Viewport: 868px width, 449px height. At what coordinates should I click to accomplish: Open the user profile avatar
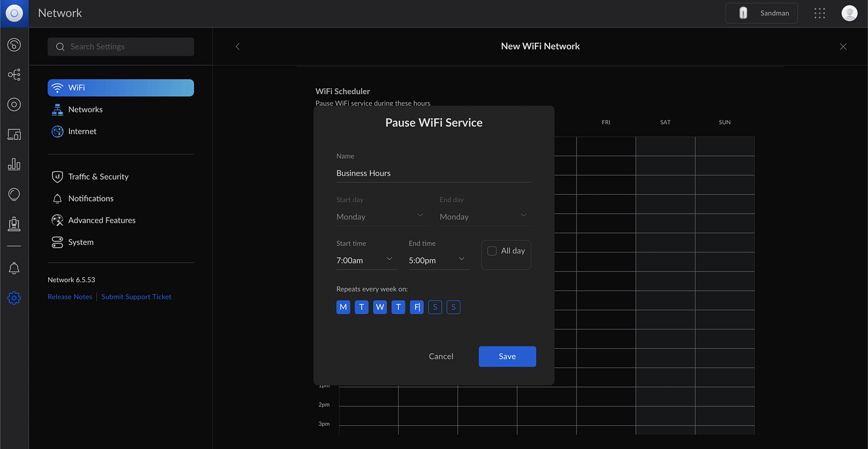[850, 13]
